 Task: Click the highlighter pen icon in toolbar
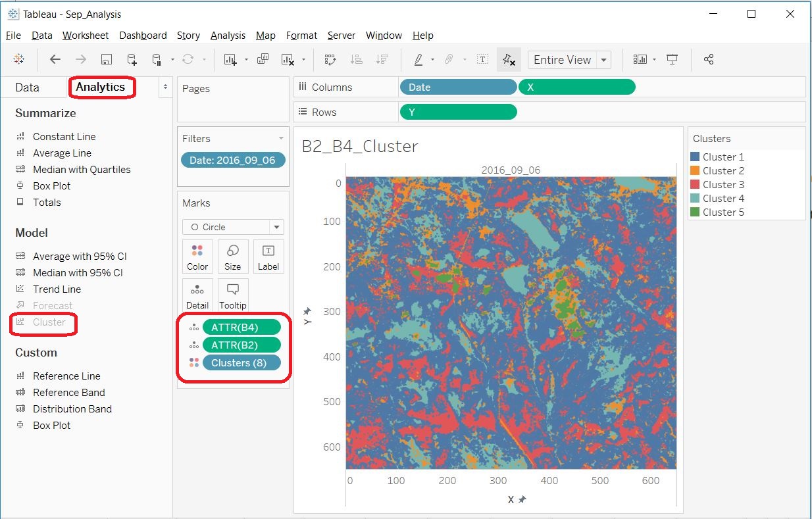(x=419, y=60)
